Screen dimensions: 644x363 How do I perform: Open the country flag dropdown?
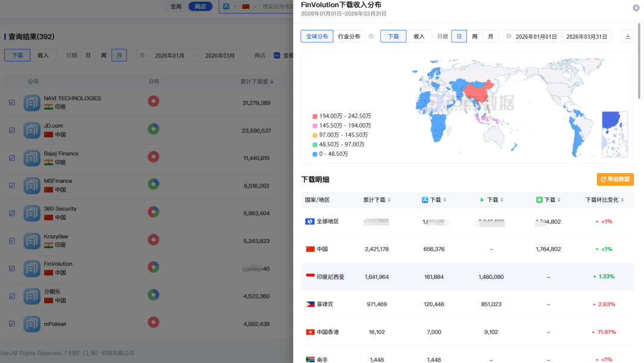click(x=249, y=6)
